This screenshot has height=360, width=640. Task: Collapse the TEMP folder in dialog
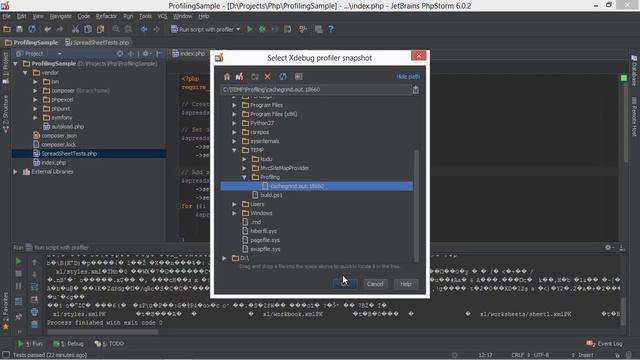click(234, 150)
